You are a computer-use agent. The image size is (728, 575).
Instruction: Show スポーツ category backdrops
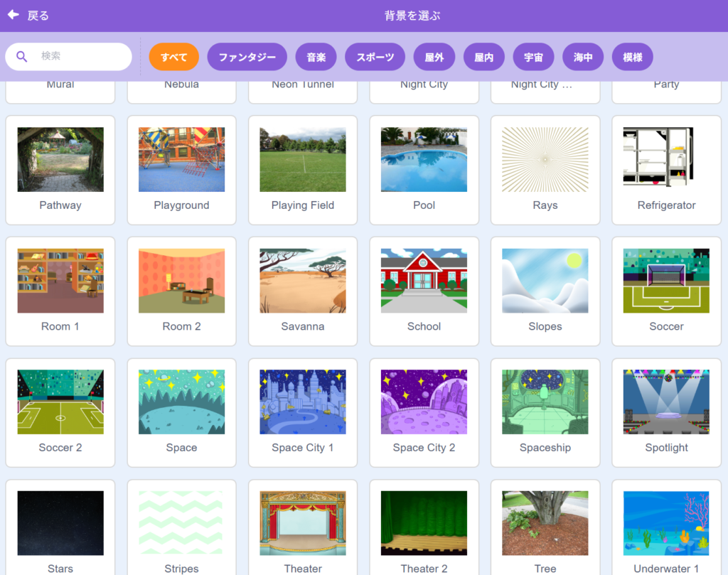pos(375,58)
